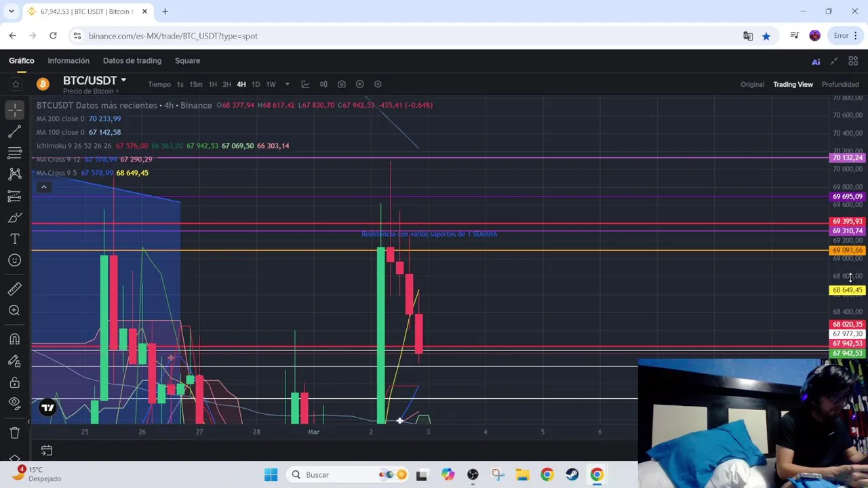The image size is (868, 488).
Task: Click the browser address bar URL
Action: [x=173, y=36]
